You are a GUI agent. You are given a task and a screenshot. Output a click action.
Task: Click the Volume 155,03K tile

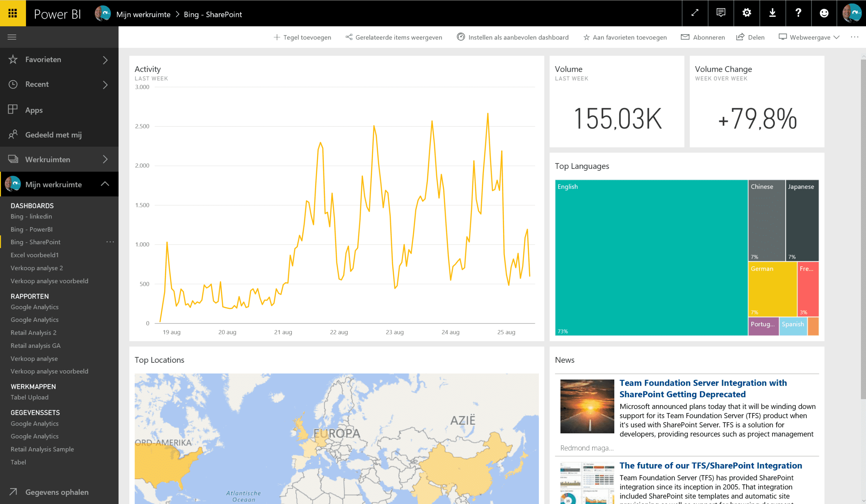click(617, 102)
